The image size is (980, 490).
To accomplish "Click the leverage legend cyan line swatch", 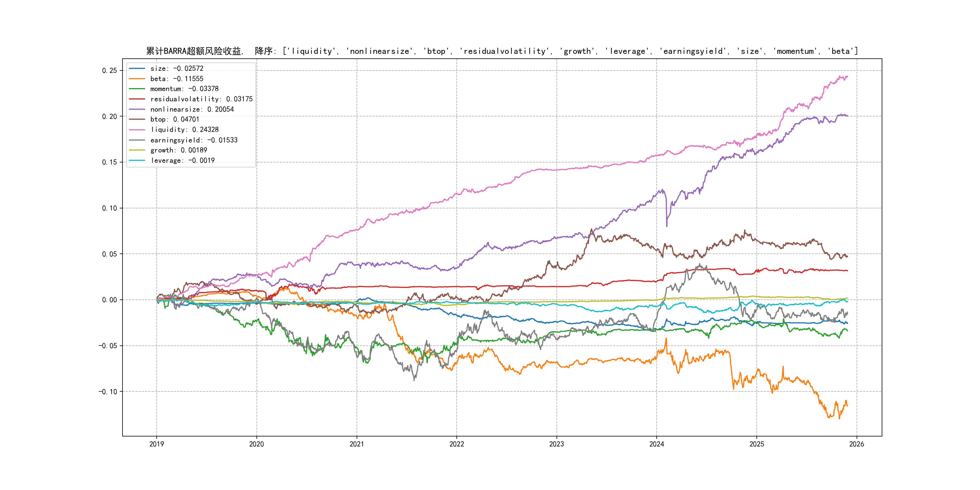I will 137,161.
